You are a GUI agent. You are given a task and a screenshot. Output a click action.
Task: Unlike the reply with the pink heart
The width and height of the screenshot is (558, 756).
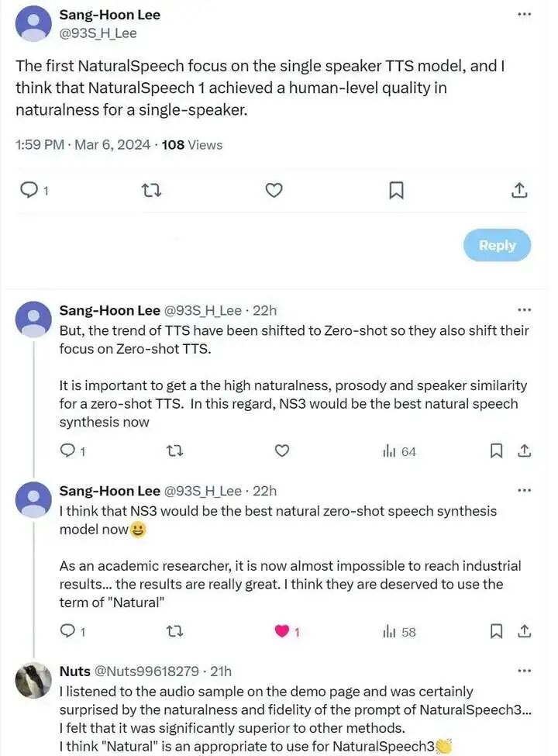click(282, 631)
